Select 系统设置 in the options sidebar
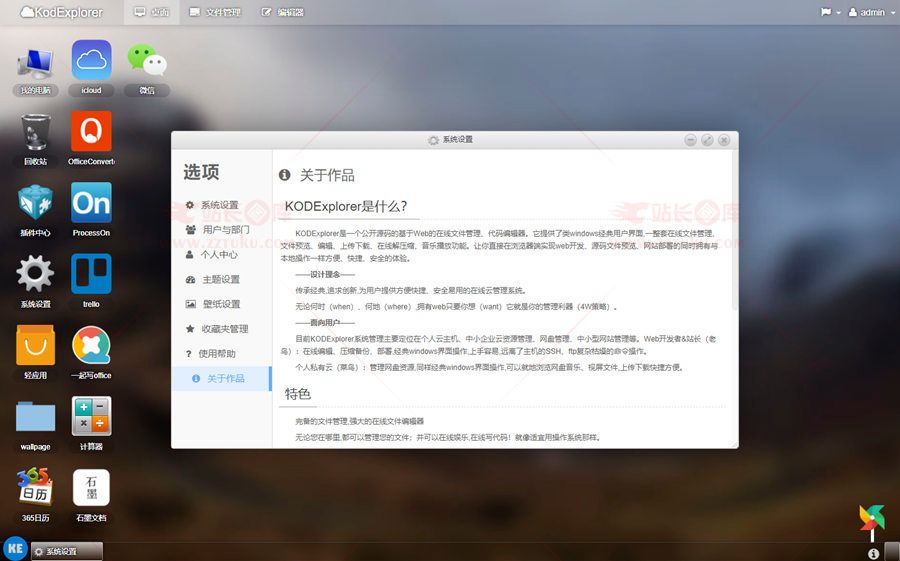Image resolution: width=900 pixels, height=561 pixels. pos(221,205)
